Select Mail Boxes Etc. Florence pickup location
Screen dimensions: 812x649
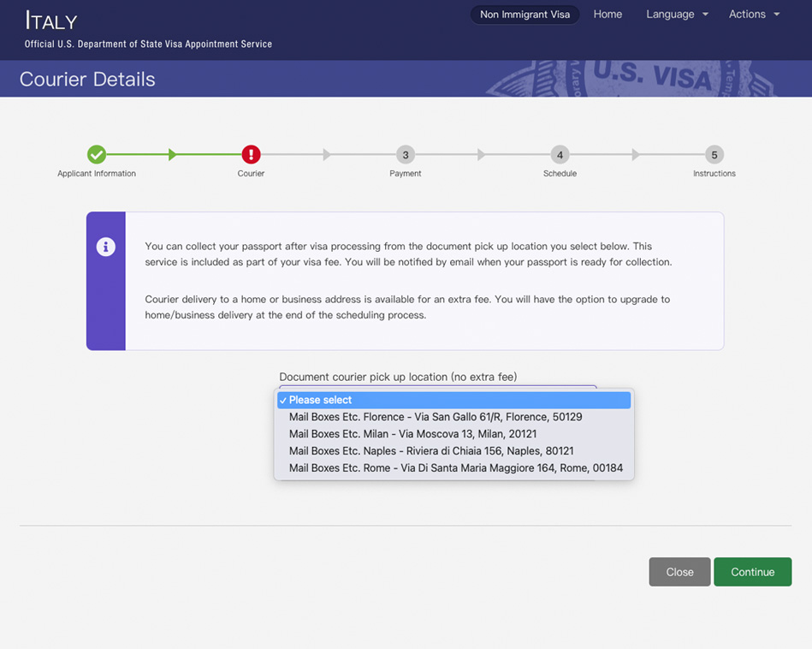coord(453,417)
